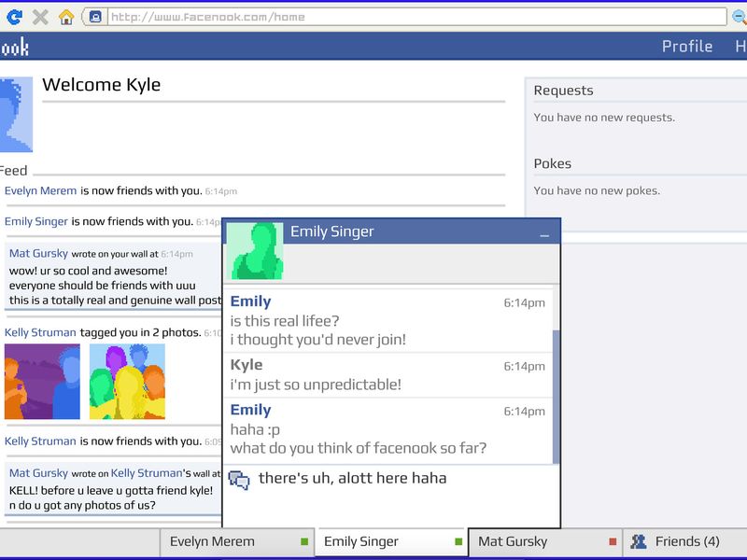This screenshot has width=747, height=560.
Task: Open the Profile menu in header
Action: [x=687, y=46]
